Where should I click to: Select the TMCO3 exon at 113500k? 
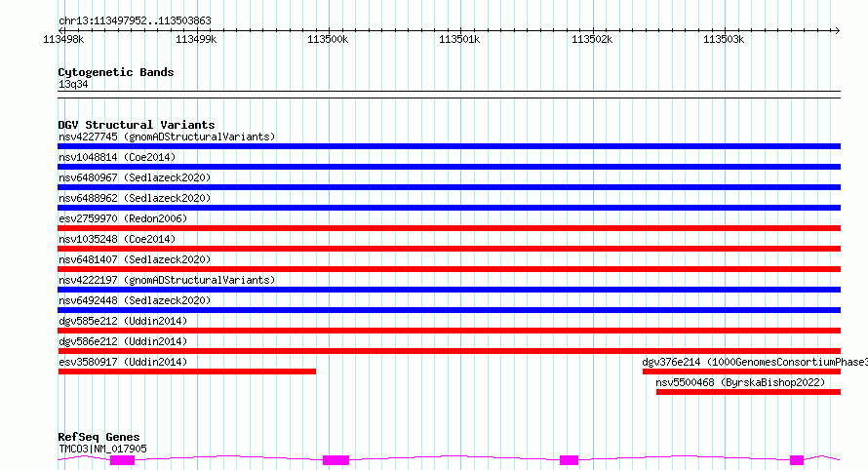point(336,460)
